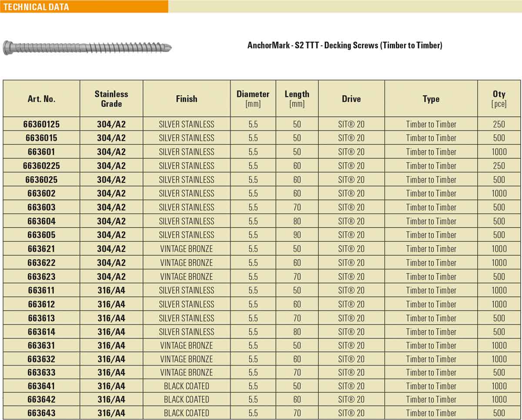The width and height of the screenshot is (522, 420).
Task: Click the Qty [pce] column header
Action: (x=499, y=99)
